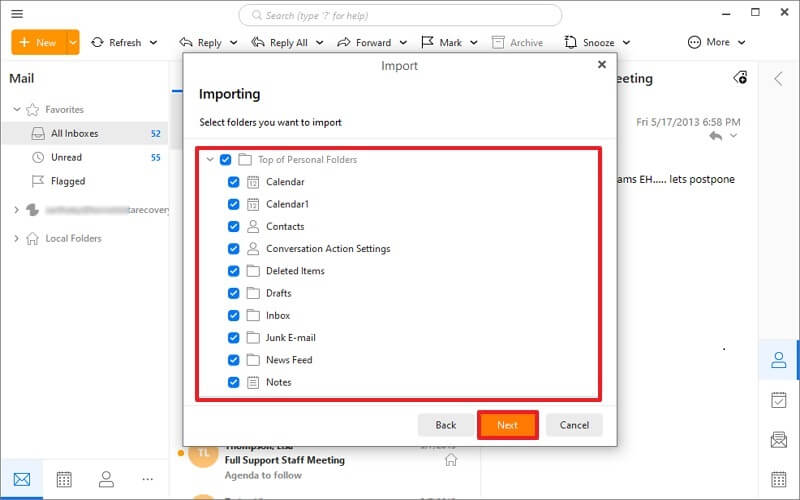Open more views ellipsis at bottom left
Viewport: 800px width, 500px height.
click(148, 479)
